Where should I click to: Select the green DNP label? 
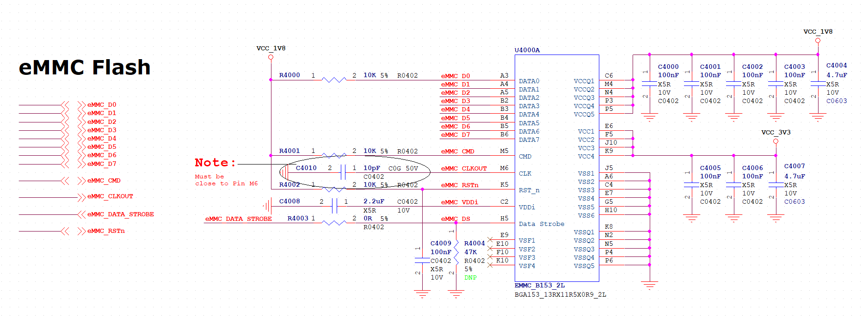[x=470, y=278]
